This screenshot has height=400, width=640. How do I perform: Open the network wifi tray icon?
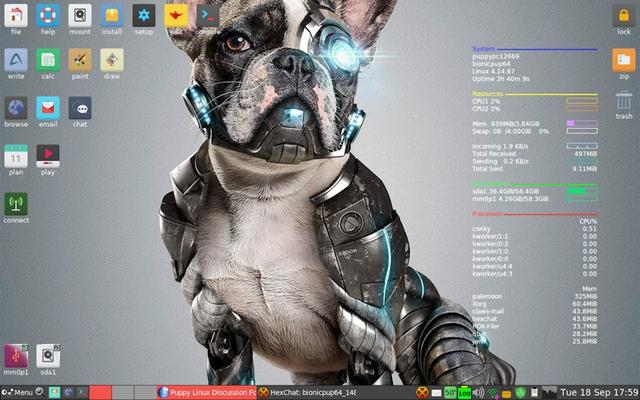tap(493, 393)
